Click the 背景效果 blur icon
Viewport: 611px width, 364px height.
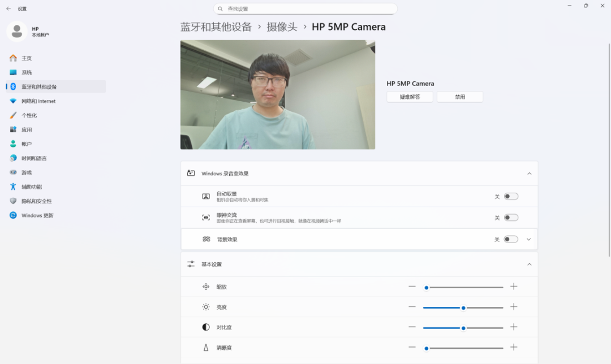tap(206, 239)
